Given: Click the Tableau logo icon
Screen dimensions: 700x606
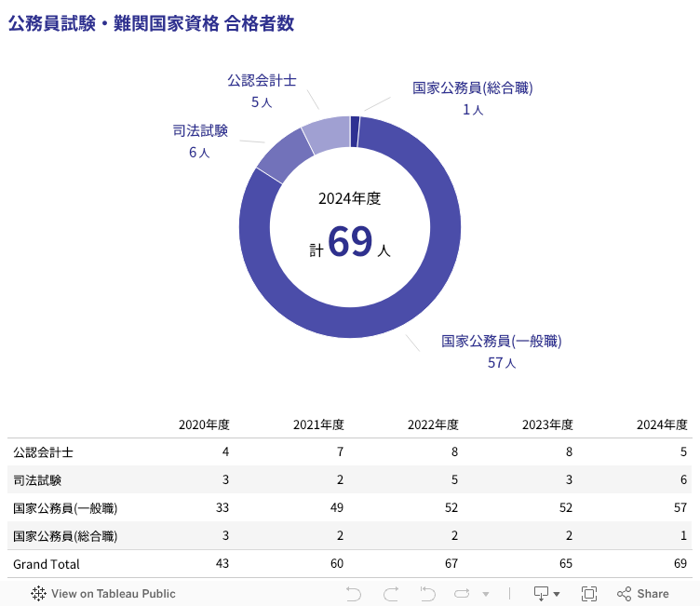Looking at the screenshot, I should (x=39, y=593).
